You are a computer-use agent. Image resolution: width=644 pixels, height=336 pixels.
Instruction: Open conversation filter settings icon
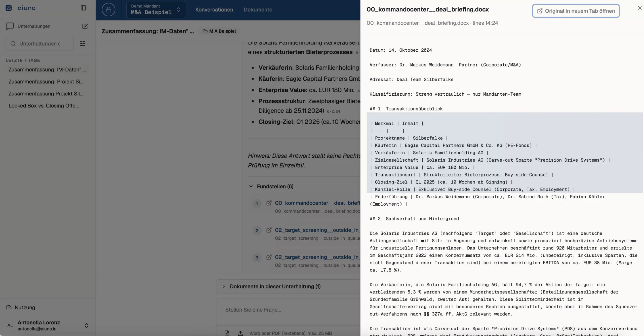83,44
